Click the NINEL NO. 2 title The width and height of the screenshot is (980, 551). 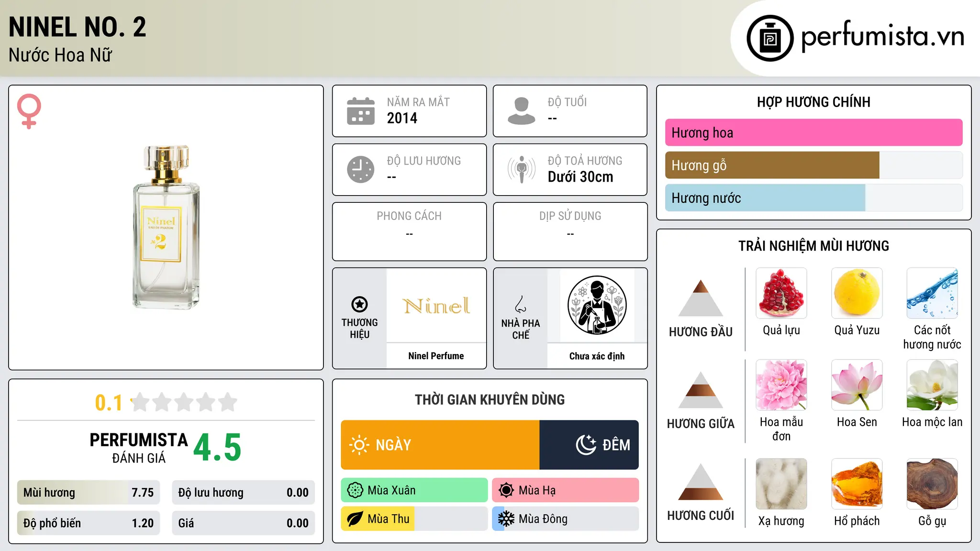(x=78, y=27)
